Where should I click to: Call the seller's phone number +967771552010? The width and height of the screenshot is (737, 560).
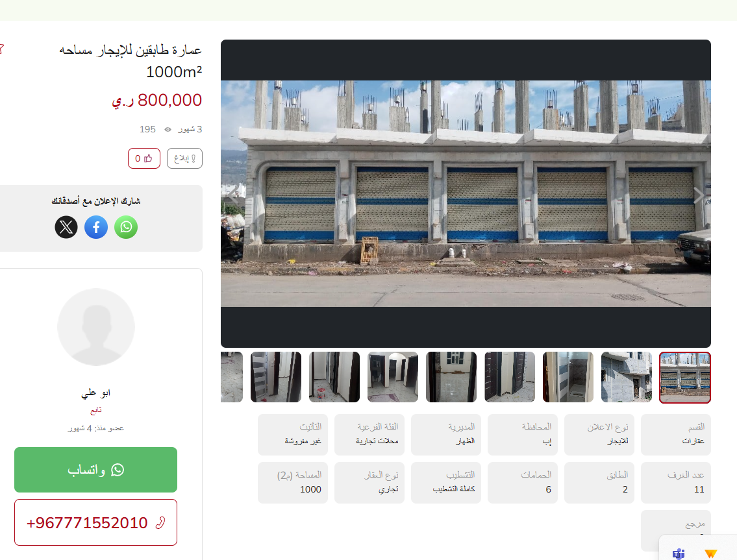point(96,522)
